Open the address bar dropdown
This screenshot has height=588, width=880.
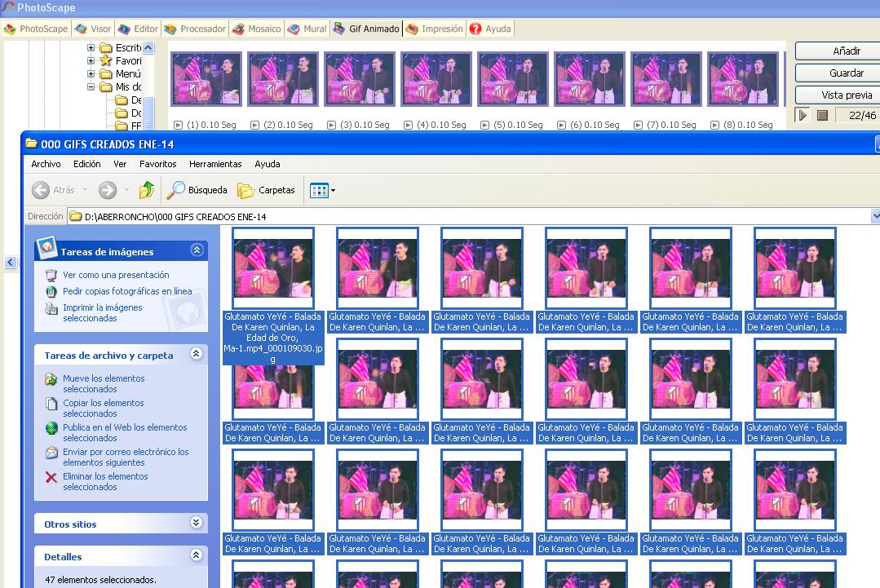pos(875,217)
